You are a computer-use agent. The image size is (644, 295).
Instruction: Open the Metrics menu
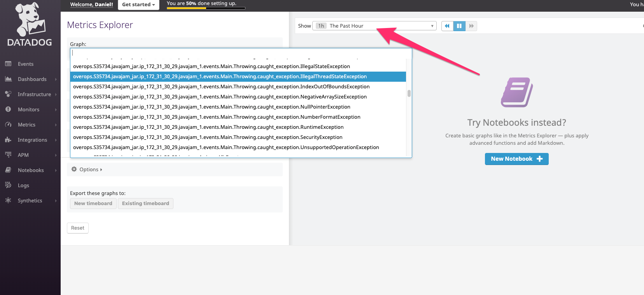(x=26, y=125)
